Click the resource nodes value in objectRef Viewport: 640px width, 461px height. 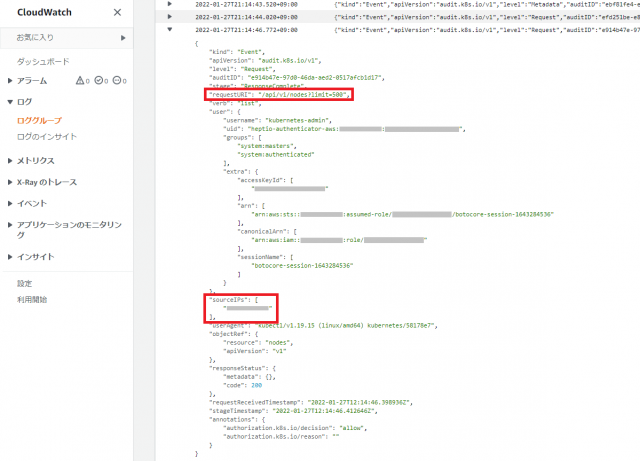point(279,343)
